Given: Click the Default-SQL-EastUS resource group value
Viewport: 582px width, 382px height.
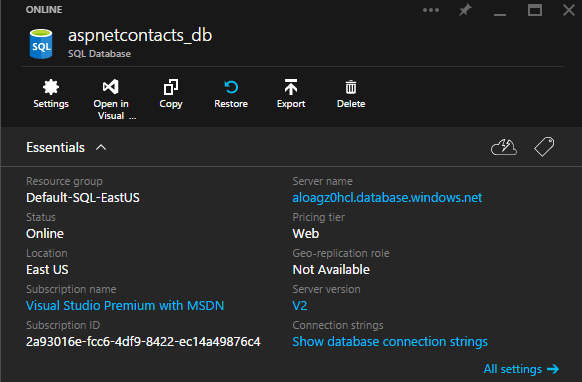Looking at the screenshot, I should pyautogui.click(x=83, y=197).
